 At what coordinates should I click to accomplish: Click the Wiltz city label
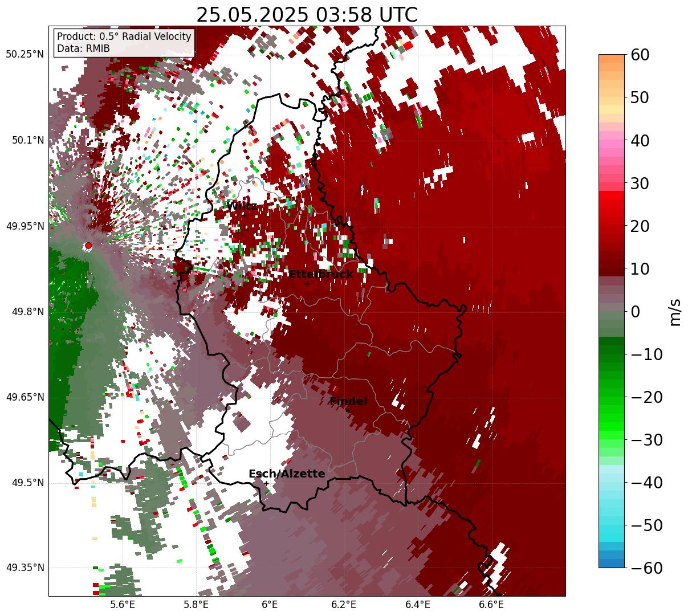pyautogui.click(x=242, y=206)
